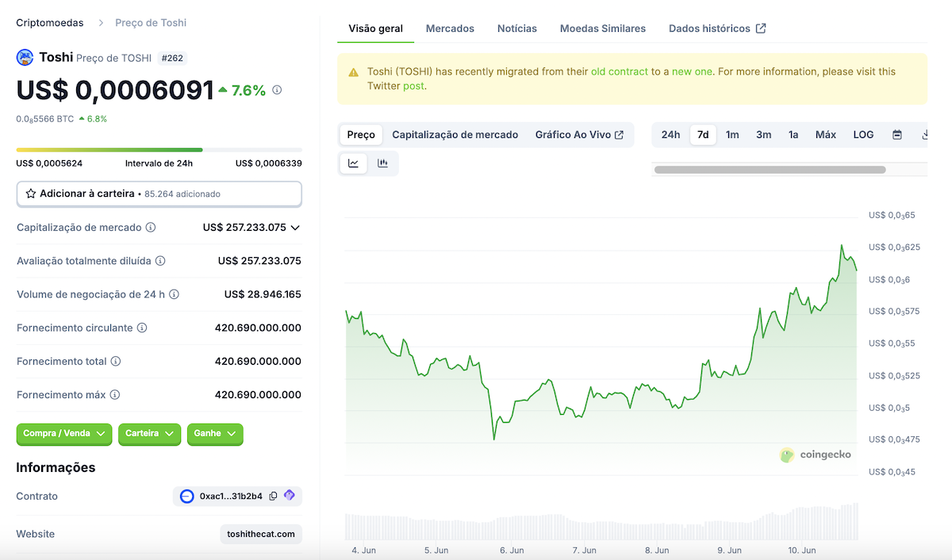Click the warning triangle icon in migration notice
The width and height of the screenshot is (952, 560).
tap(354, 72)
